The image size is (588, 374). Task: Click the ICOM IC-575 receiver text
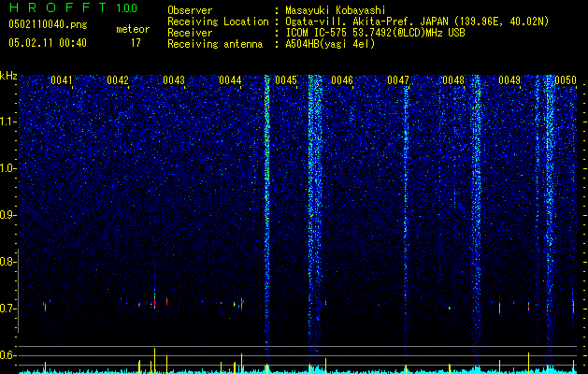click(x=375, y=33)
